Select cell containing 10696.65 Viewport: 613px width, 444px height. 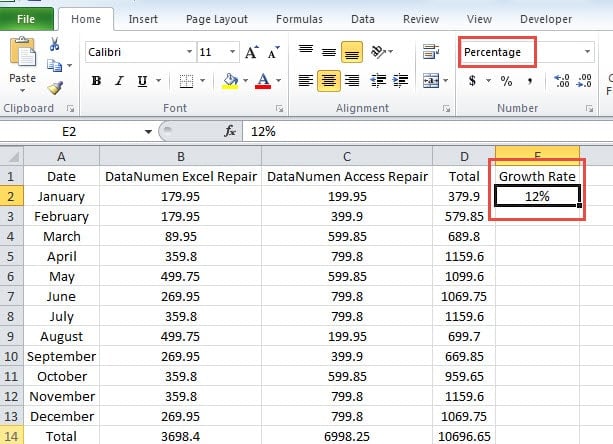point(464,436)
